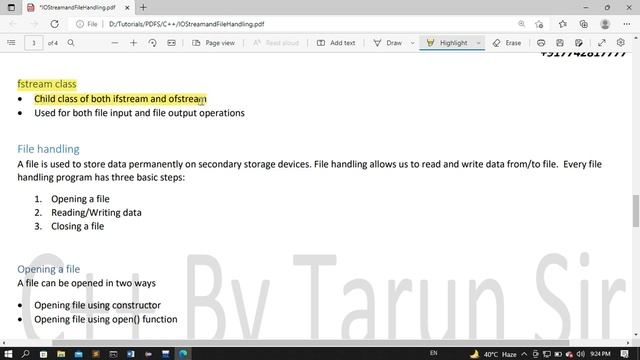Close the IOStreamandFileHandling.pdf tab
This screenshot has height=360, width=640.
(x=127, y=7)
